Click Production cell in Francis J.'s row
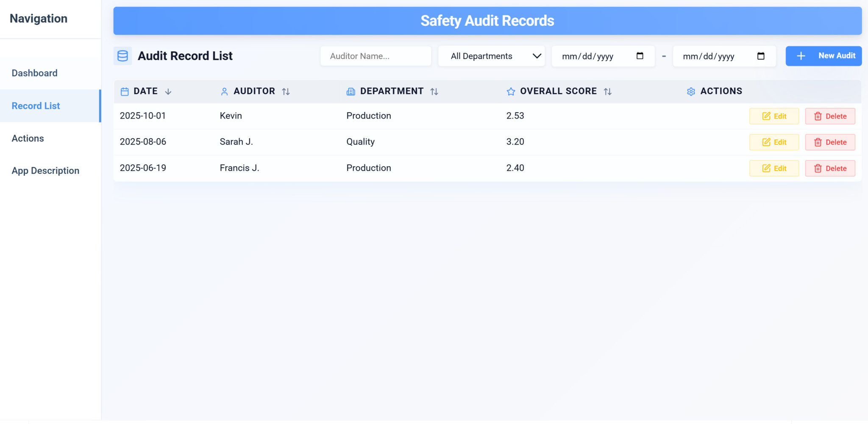 pos(369,168)
